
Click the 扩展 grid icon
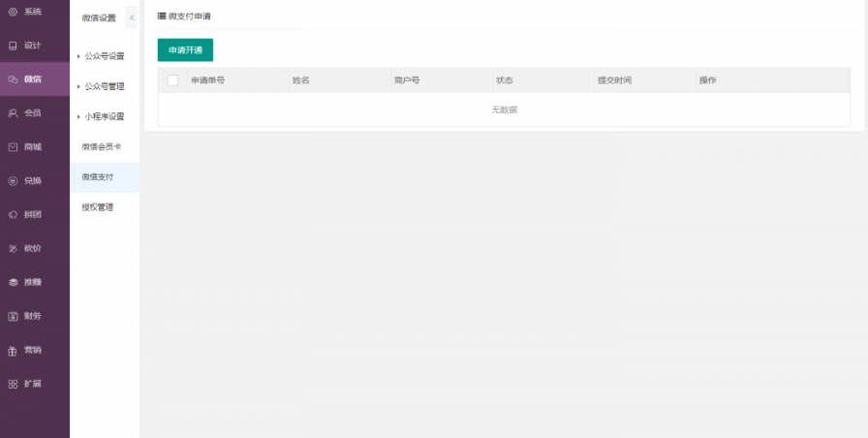click(x=13, y=384)
